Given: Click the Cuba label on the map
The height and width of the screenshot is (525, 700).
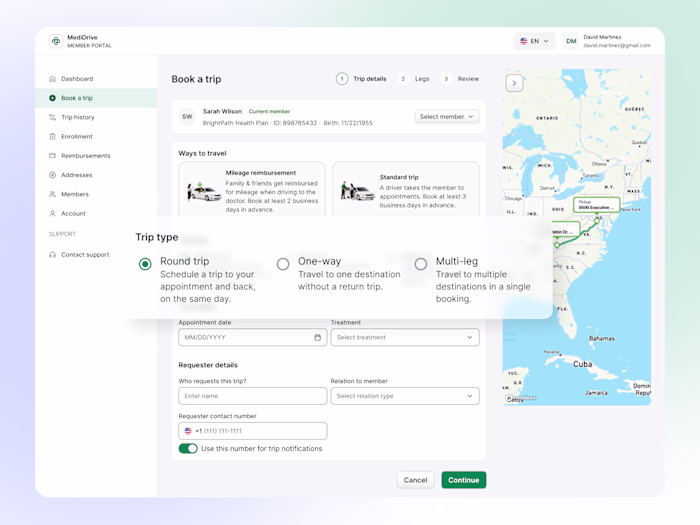Looking at the screenshot, I should pyautogui.click(x=583, y=364).
